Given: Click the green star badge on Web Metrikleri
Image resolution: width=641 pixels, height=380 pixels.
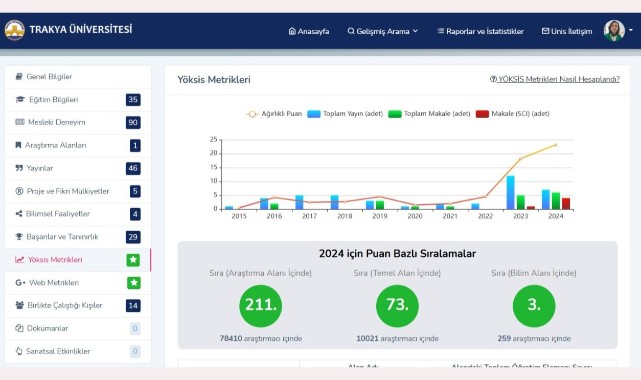Looking at the screenshot, I should click(133, 283).
